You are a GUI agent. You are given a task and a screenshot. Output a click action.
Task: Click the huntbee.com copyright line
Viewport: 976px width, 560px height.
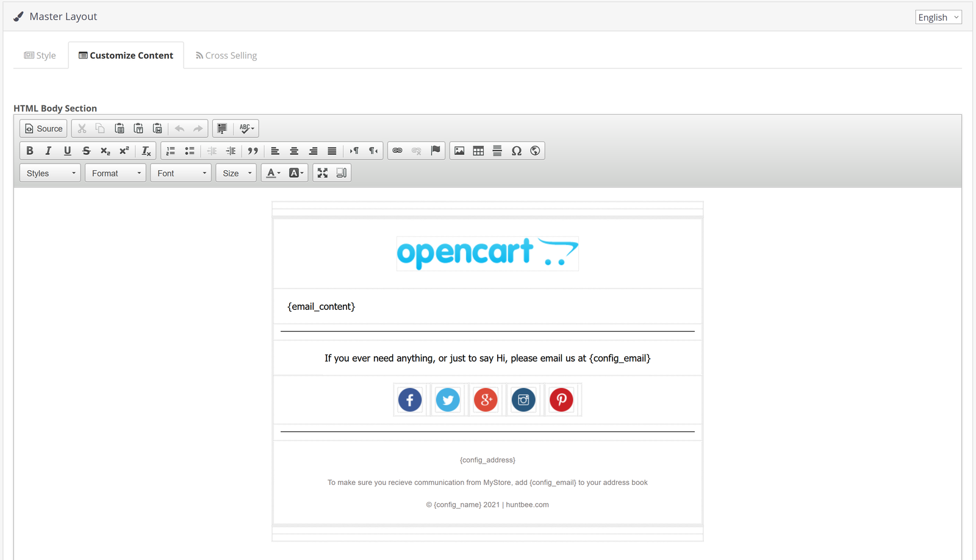487,505
